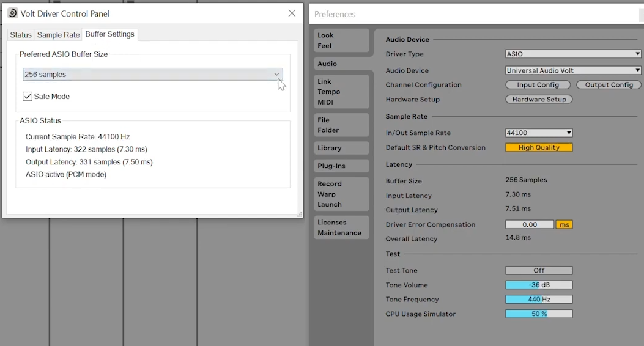Go to the File Folder preferences page
The width and height of the screenshot is (644, 346).
[341, 125]
